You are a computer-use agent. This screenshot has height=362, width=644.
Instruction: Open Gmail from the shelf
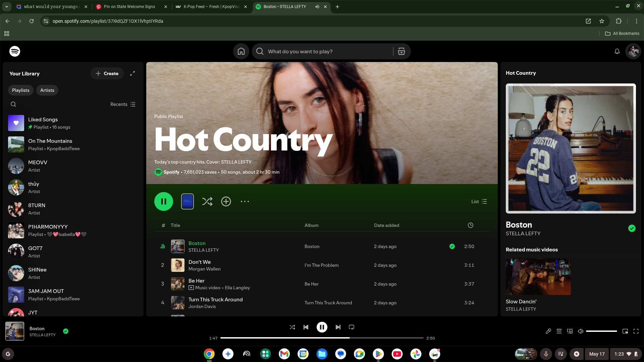click(x=284, y=354)
